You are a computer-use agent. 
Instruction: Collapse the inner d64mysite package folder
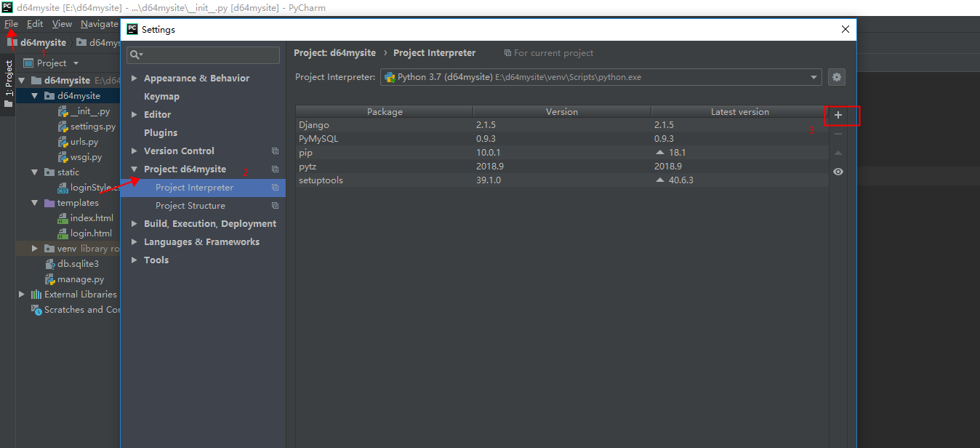click(35, 95)
